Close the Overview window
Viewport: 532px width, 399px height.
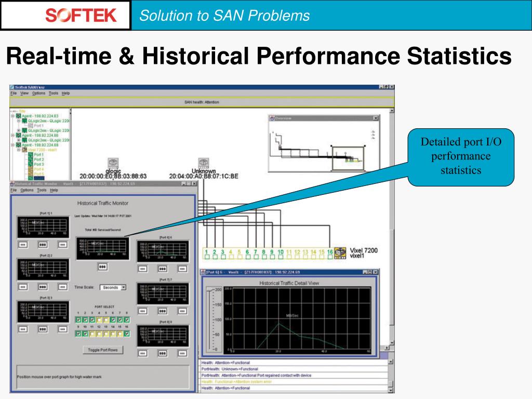[x=376, y=118]
